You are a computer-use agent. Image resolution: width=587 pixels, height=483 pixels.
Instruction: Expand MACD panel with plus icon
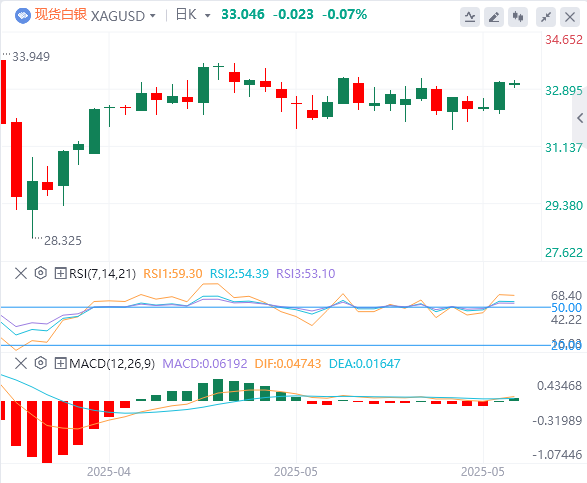point(60,363)
